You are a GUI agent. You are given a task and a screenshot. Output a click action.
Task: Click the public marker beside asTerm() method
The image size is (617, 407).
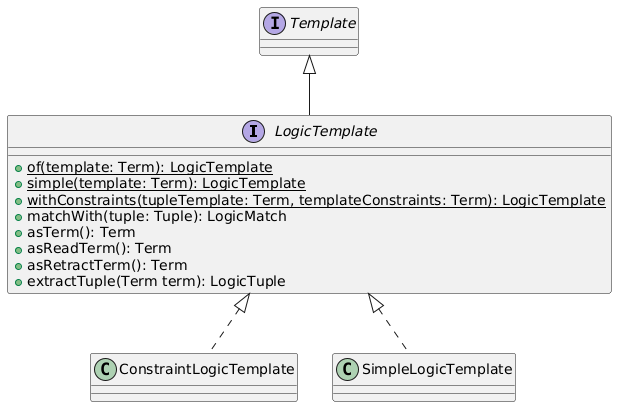pos(18,232)
